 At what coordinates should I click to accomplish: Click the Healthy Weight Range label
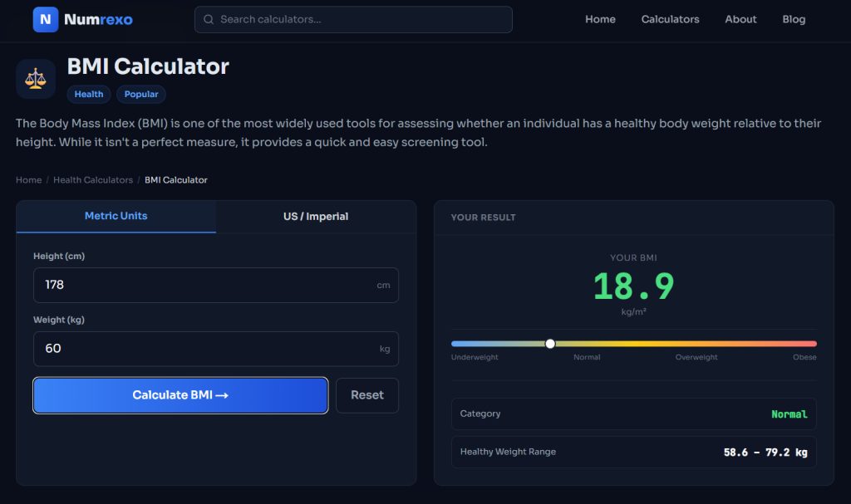[508, 452]
